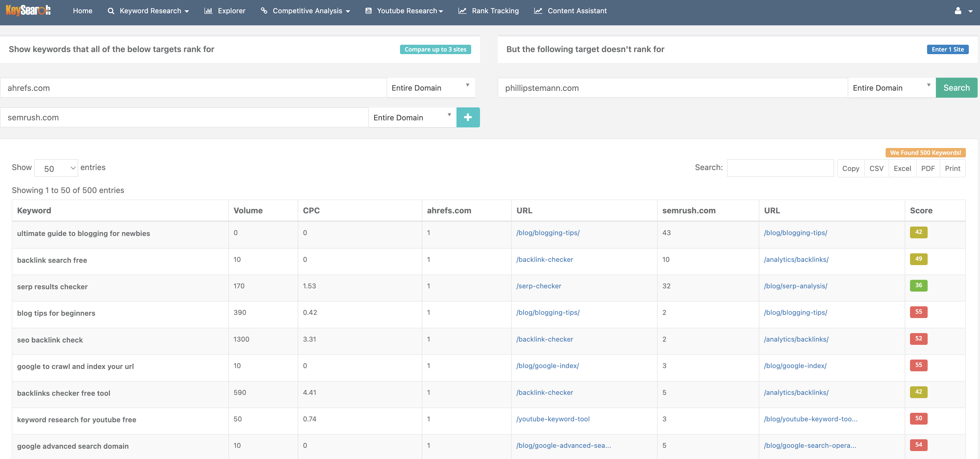Open the Competitive Analysis menu
Viewport: 980px width, 459px height.
[x=311, y=11]
